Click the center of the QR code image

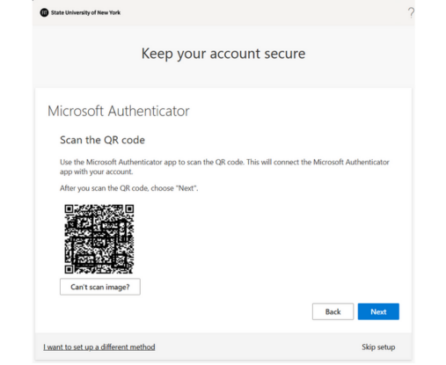click(99, 239)
